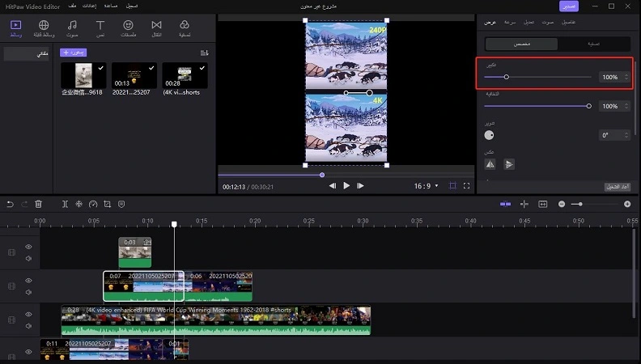Screen dimensions: 641x364
Task: Click the purple Import media button
Action: (x=73, y=53)
